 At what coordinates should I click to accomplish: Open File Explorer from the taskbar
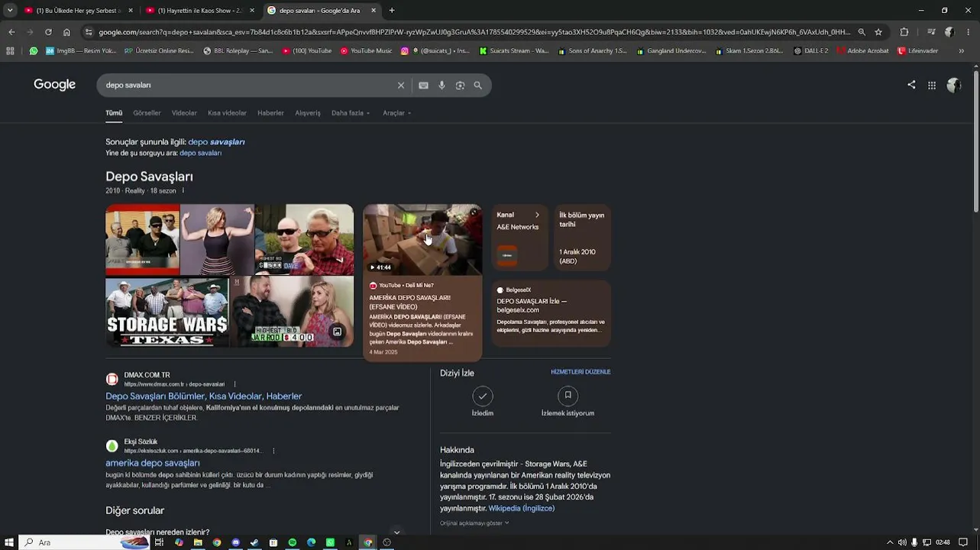click(x=198, y=542)
